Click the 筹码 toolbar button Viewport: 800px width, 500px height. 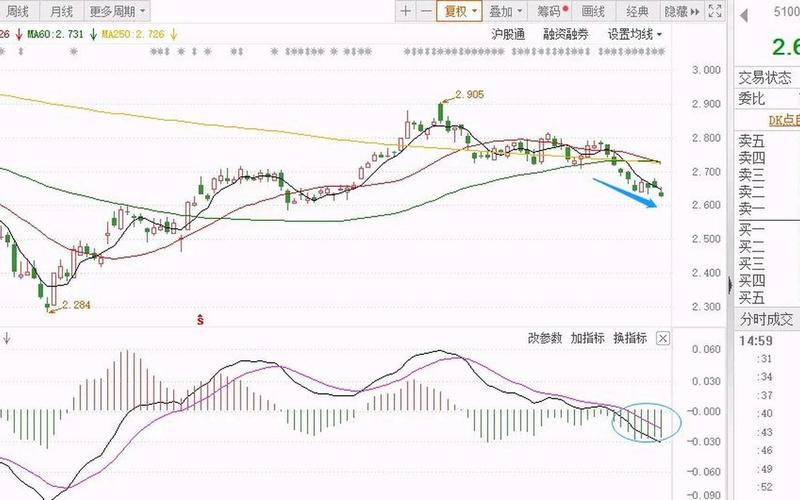coord(552,11)
